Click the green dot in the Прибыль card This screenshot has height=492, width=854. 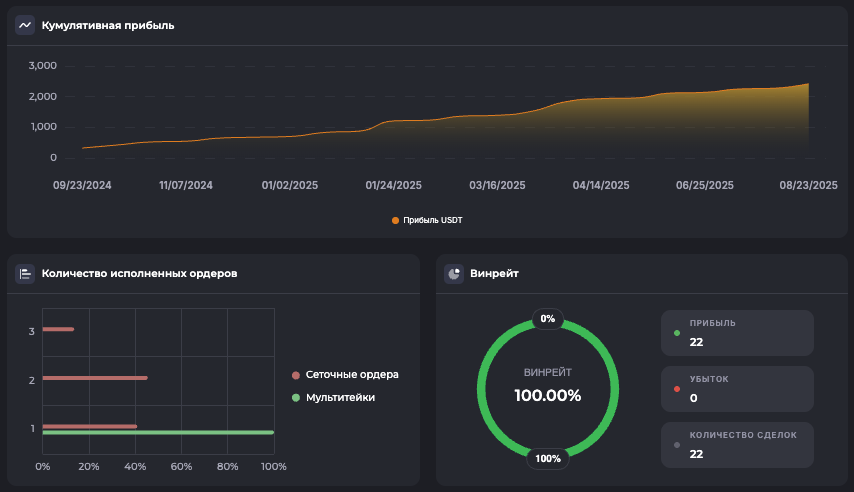677,333
